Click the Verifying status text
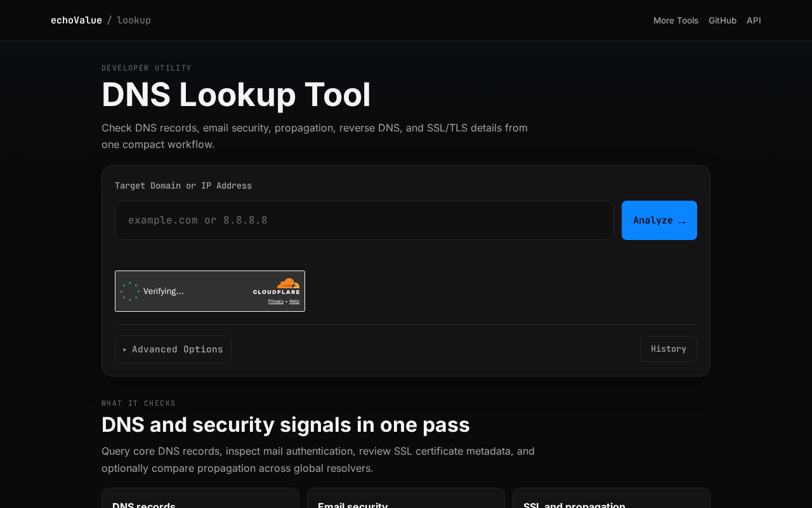Image resolution: width=812 pixels, height=508 pixels. pyautogui.click(x=163, y=291)
